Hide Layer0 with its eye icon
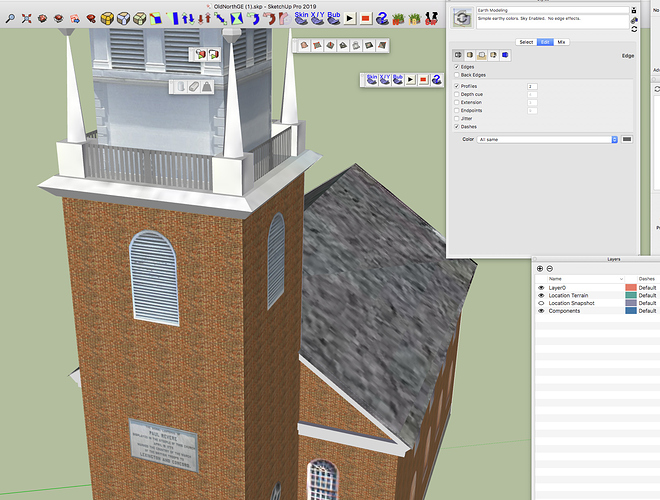 click(x=541, y=288)
